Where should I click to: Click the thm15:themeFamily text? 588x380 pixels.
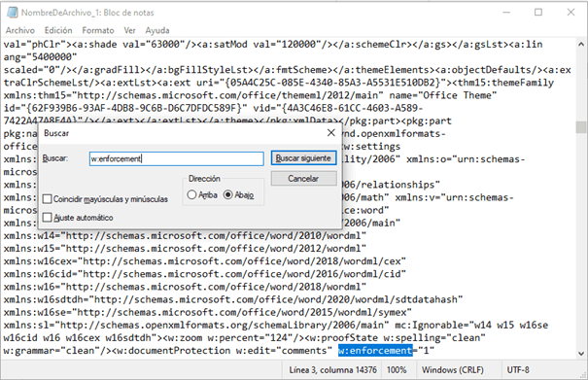tap(506, 83)
